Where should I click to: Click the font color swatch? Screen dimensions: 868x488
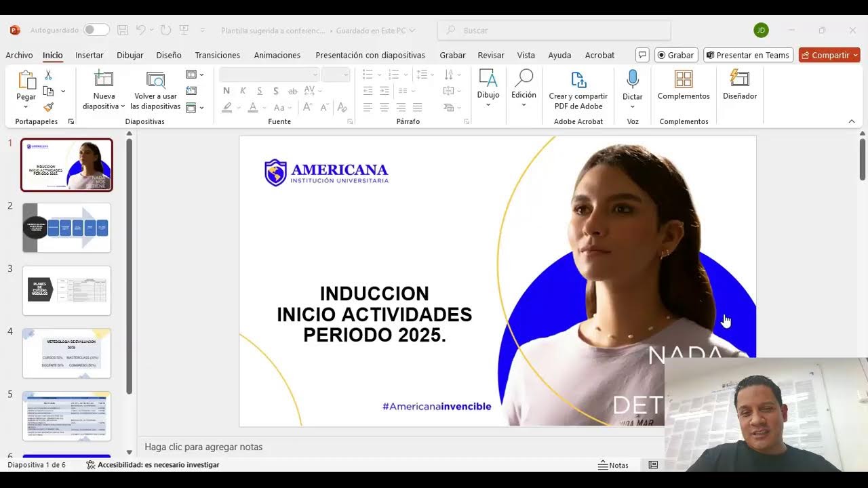(253, 107)
